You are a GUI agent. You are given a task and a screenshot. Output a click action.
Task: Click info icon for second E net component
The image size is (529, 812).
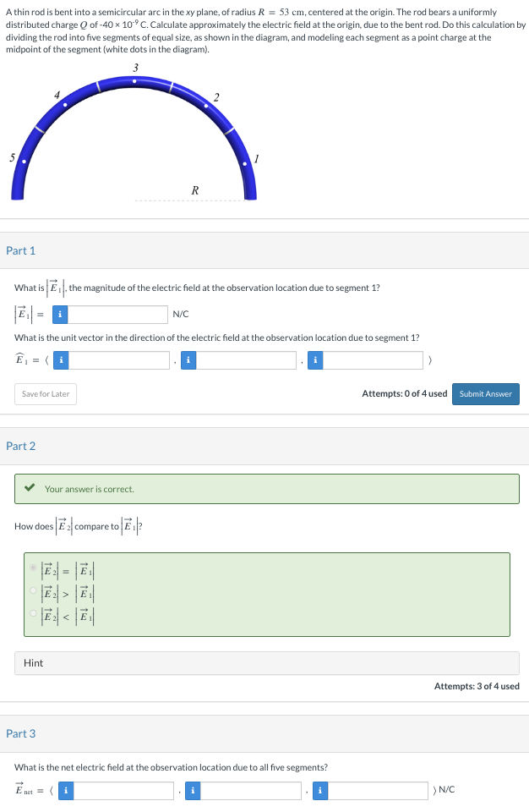(192, 790)
